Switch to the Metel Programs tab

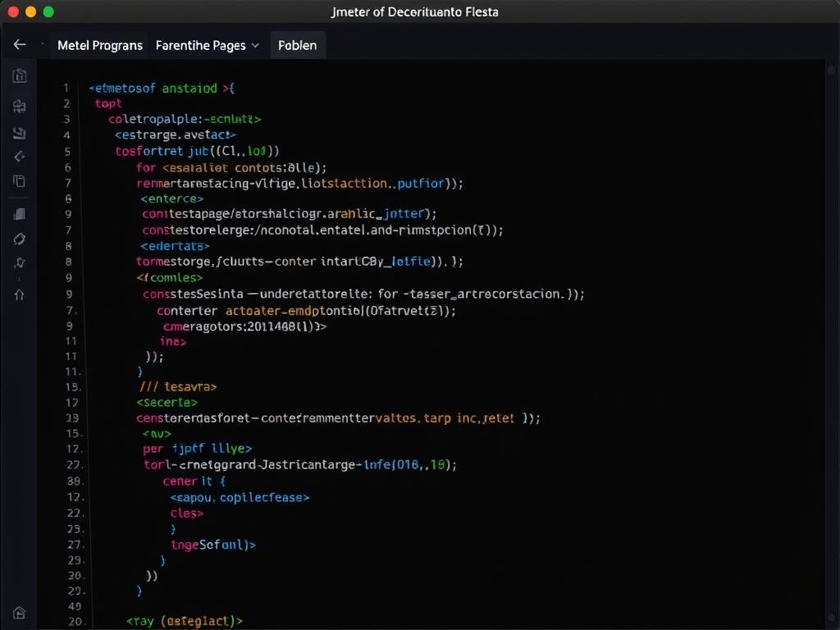(x=100, y=46)
